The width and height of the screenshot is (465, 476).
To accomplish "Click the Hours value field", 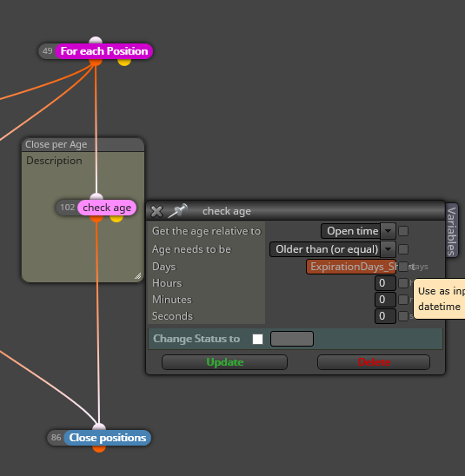I will click(385, 283).
